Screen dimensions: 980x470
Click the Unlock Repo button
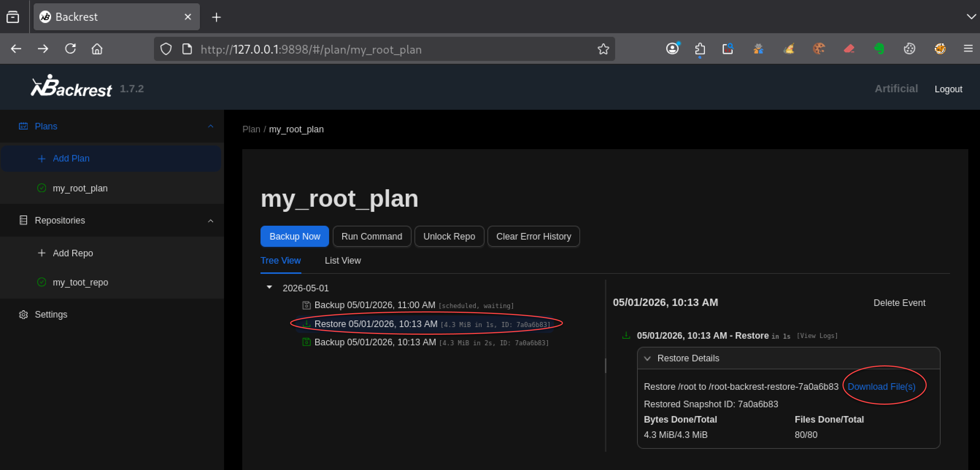tap(449, 236)
